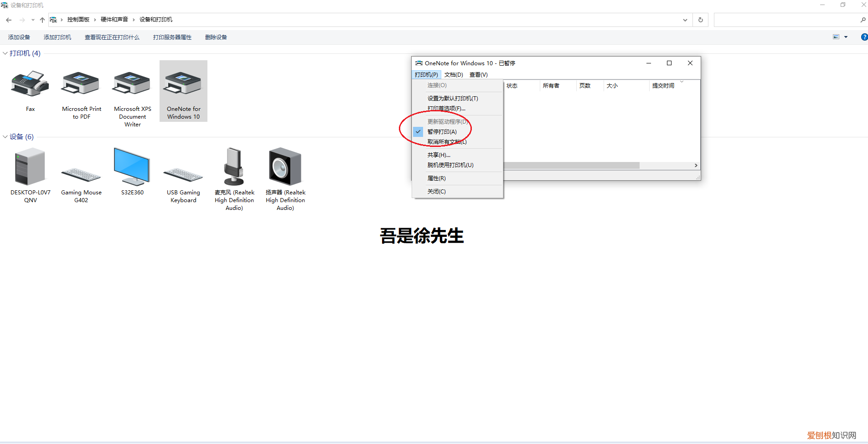Enable 设置为默认打印机 option
Viewport: 868px width, 444px height.
coord(452,98)
